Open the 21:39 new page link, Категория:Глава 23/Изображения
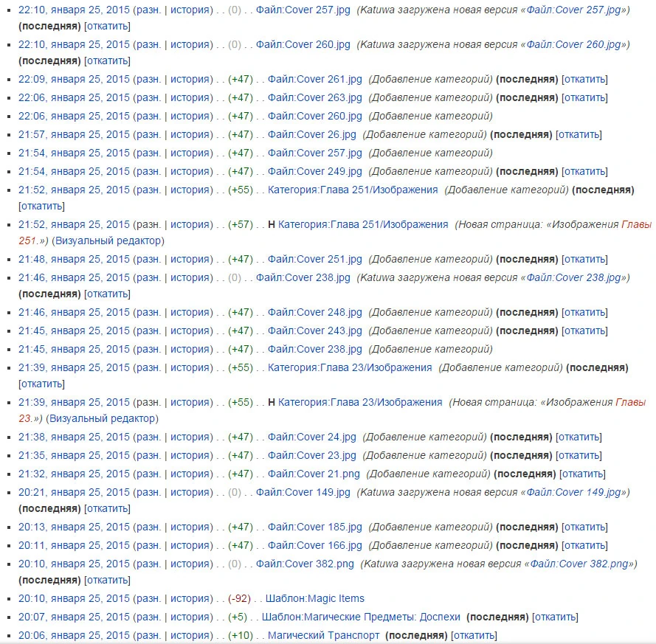Viewport: 656px width, 644px height. pos(360,402)
